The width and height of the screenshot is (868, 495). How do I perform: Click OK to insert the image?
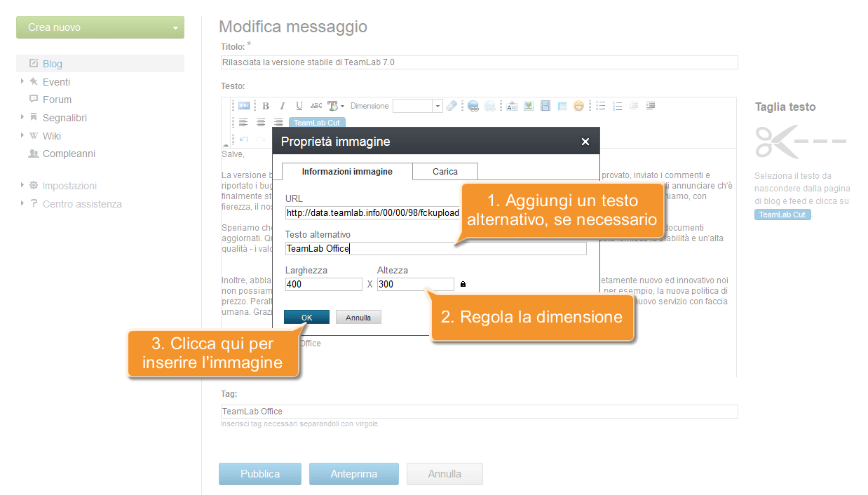pos(306,317)
